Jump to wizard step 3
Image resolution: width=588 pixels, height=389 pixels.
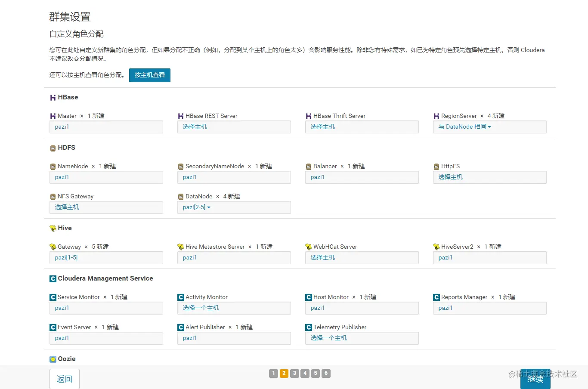click(x=294, y=373)
